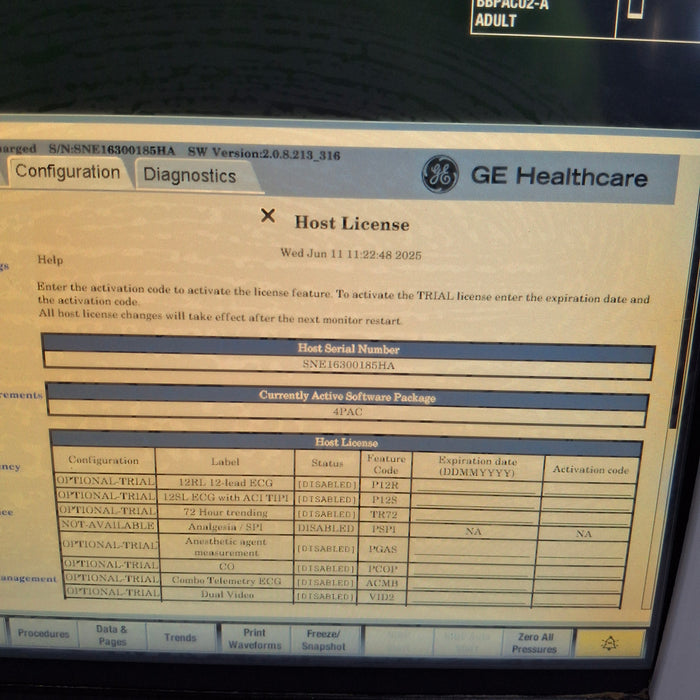The height and width of the screenshot is (700, 700).
Task: Click the DISABLED status of Analgesia / SPI
Action: coord(326,528)
